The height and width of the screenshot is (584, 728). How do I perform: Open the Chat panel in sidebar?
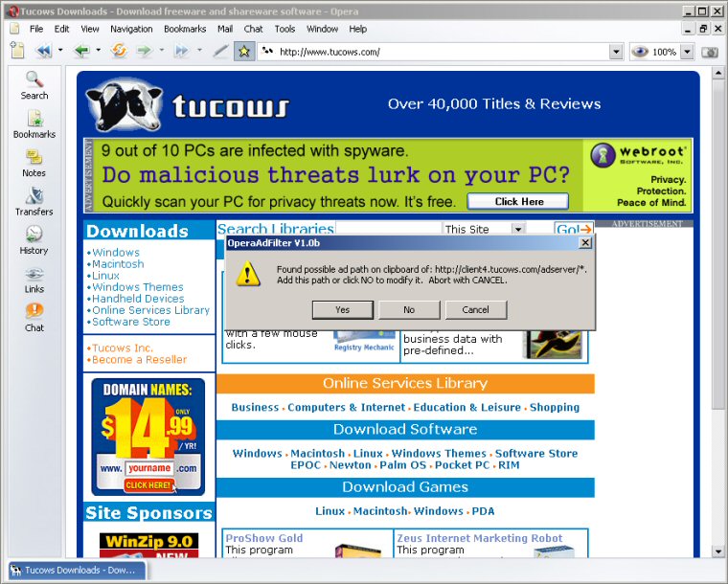(34, 318)
